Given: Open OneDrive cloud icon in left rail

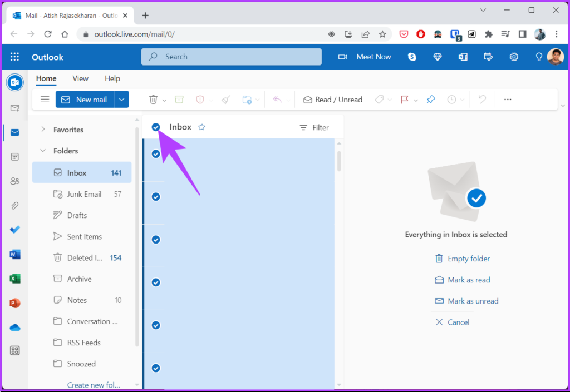Looking at the screenshot, I should (15, 328).
